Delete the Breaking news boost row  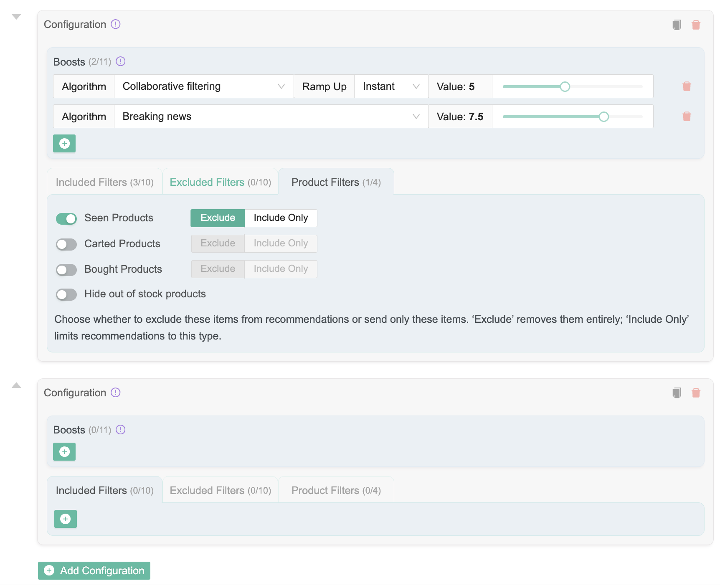pos(687,117)
